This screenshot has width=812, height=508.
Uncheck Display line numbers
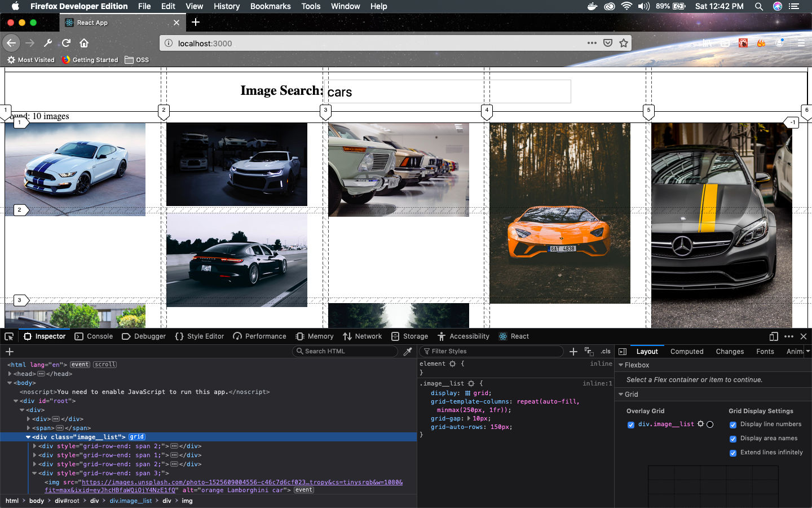click(x=733, y=424)
